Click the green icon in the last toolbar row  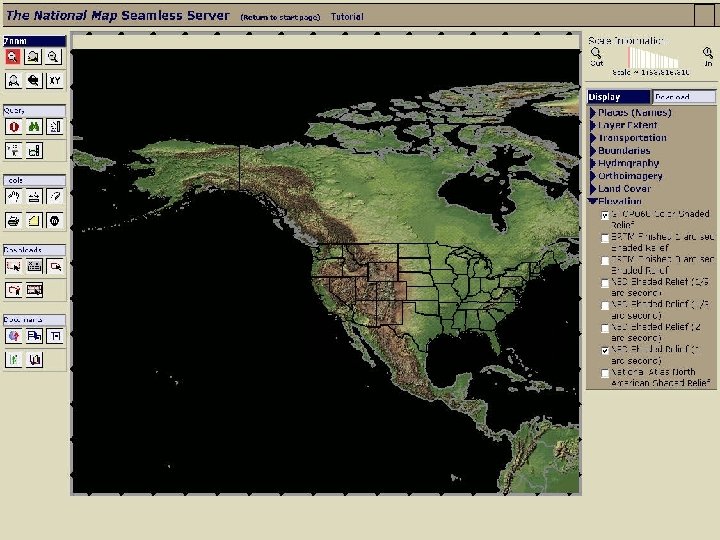pyautogui.click(x=13, y=360)
